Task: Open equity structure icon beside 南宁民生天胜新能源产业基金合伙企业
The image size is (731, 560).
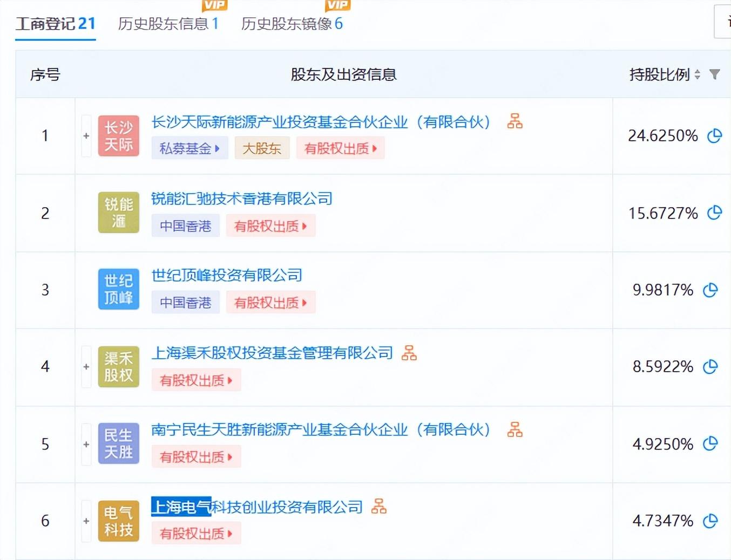Action: [x=515, y=429]
